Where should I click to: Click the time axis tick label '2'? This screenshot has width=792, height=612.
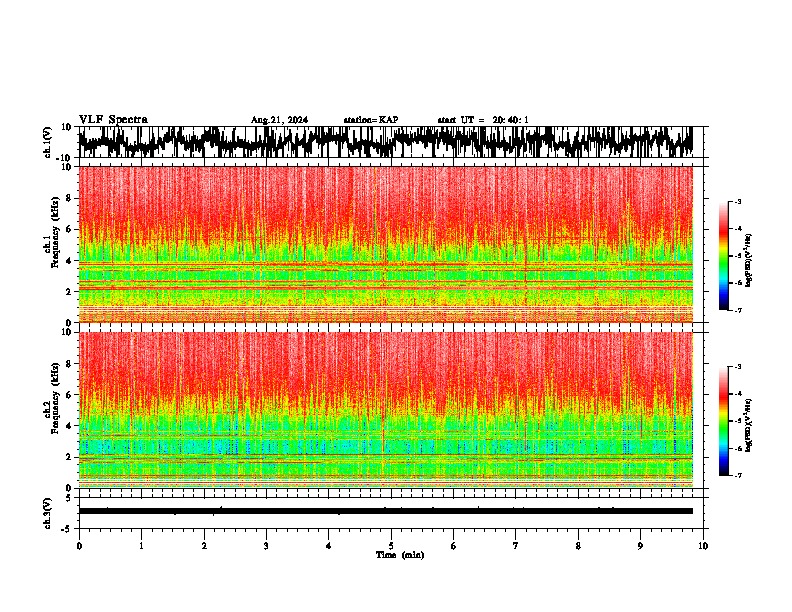(204, 546)
